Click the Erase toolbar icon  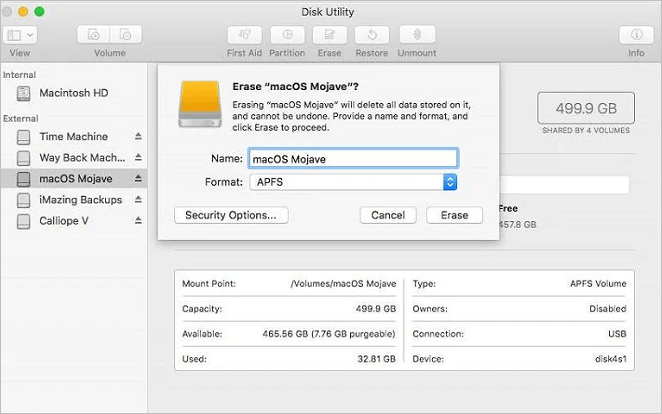pos(330,35)
